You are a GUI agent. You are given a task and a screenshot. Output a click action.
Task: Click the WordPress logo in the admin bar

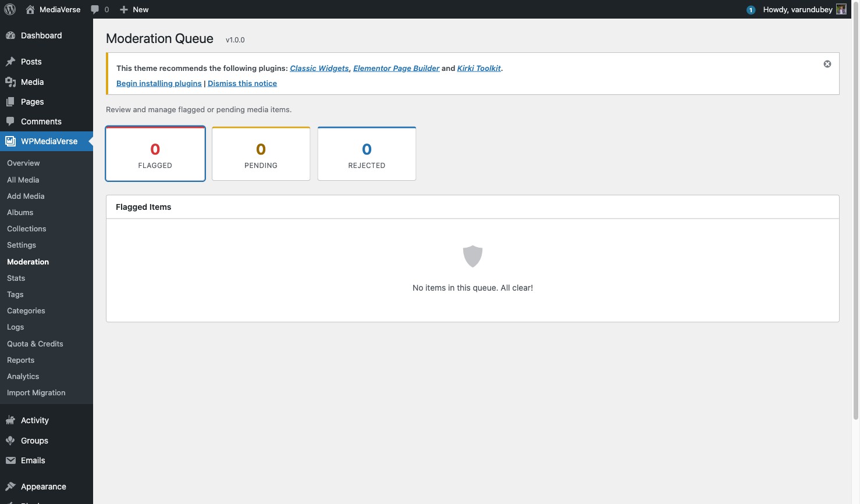(9, 9)
